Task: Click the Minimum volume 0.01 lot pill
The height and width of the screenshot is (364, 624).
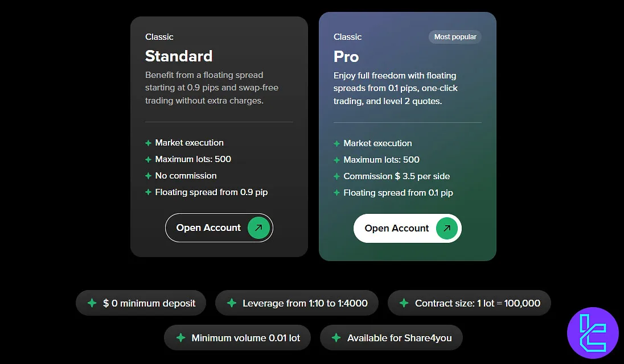Action: pyautogui.click(x=237, y=337)
